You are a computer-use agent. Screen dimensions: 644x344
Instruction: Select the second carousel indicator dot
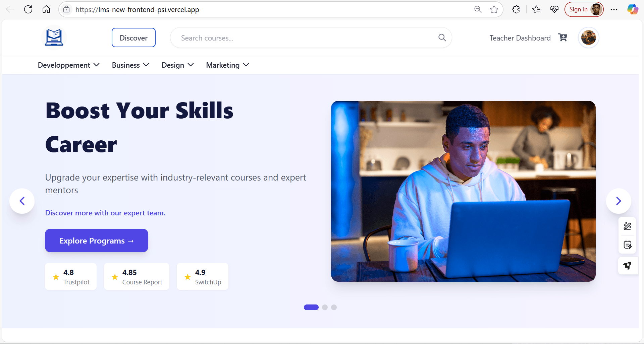click(325, 307)
